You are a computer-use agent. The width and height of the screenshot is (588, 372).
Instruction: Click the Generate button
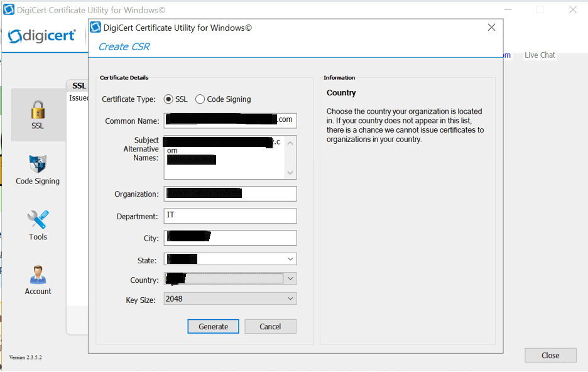tap(213, 327)
